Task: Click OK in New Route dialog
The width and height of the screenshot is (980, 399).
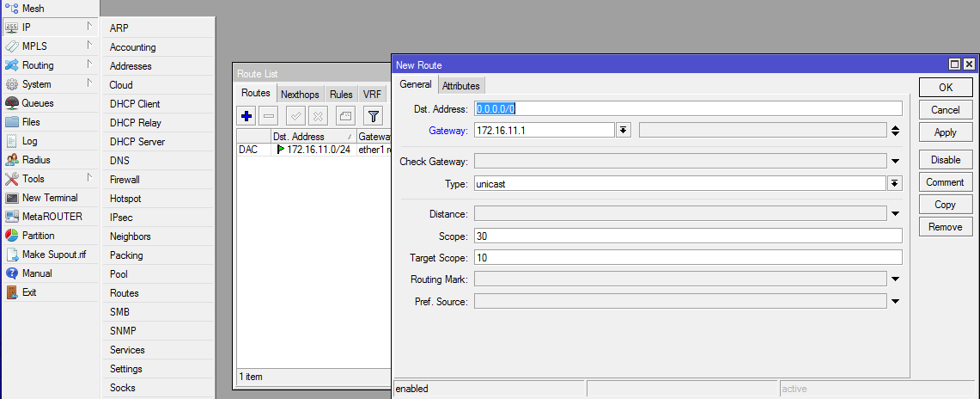Action: (946, 88)
